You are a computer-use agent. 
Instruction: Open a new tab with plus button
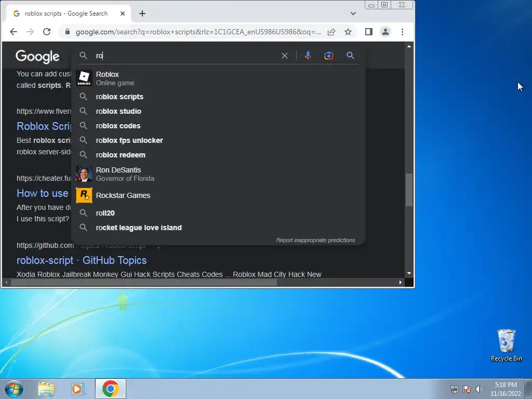(142, 14)
